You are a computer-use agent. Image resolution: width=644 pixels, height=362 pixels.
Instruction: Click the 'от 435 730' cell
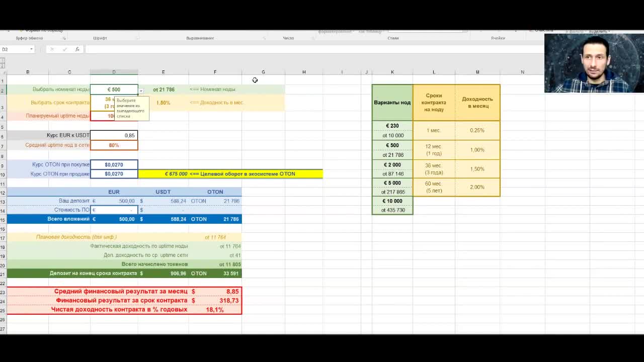tap(392, 210)
